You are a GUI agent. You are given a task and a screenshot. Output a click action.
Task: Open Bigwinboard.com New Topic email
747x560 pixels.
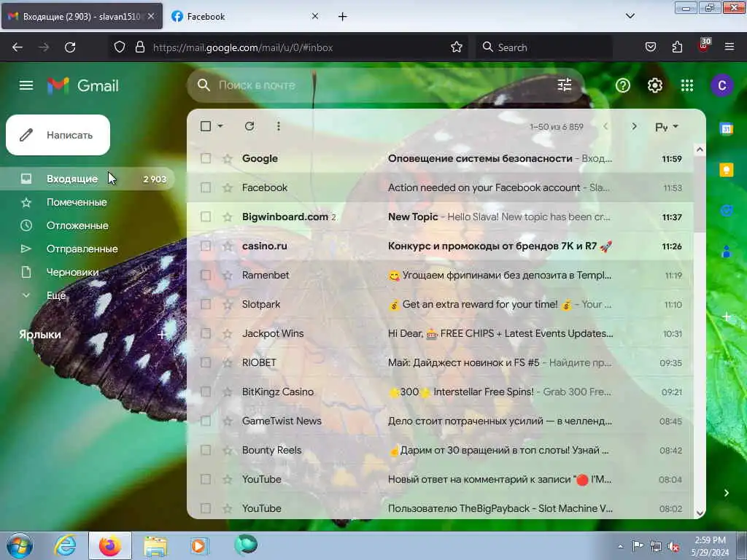440,217
